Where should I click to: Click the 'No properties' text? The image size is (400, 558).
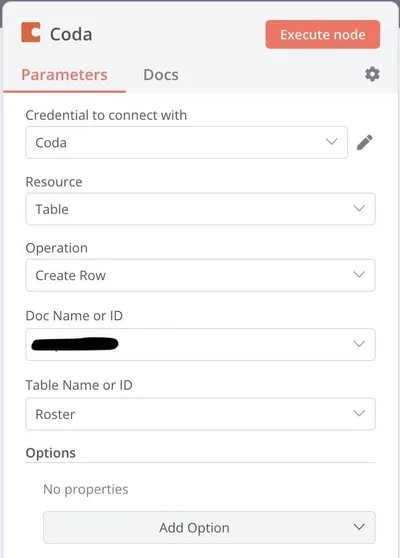click(86, 489)
